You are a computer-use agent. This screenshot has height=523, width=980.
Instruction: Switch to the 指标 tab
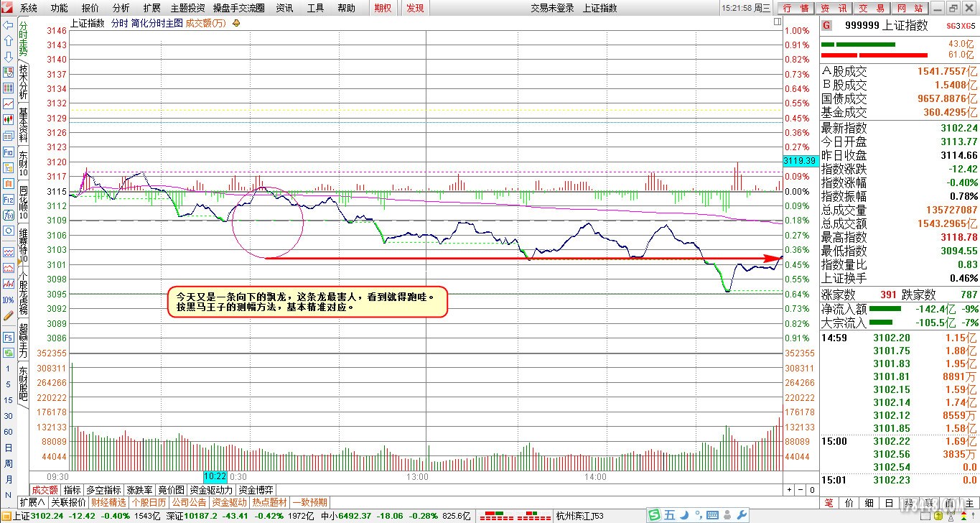72,490
